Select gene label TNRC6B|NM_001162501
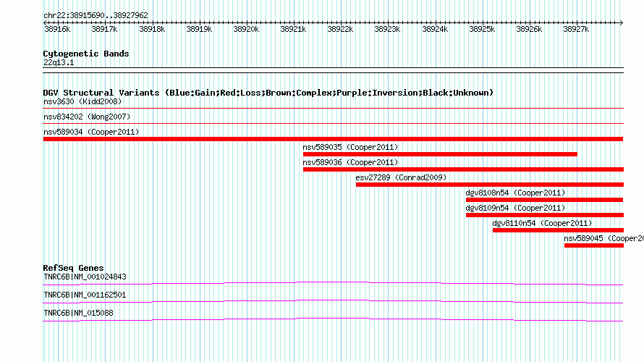This screenshot has width=644, height=362. tap(85, 295)
